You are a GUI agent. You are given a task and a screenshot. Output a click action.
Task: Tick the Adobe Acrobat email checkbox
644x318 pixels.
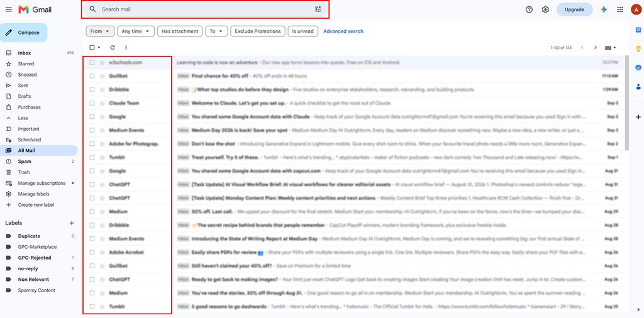pos(92,253)
